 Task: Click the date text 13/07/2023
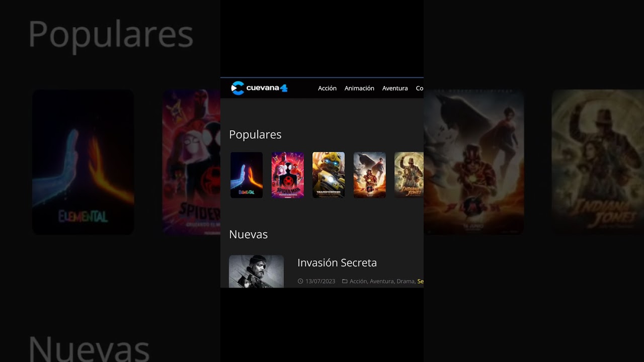tap(320, 281)
